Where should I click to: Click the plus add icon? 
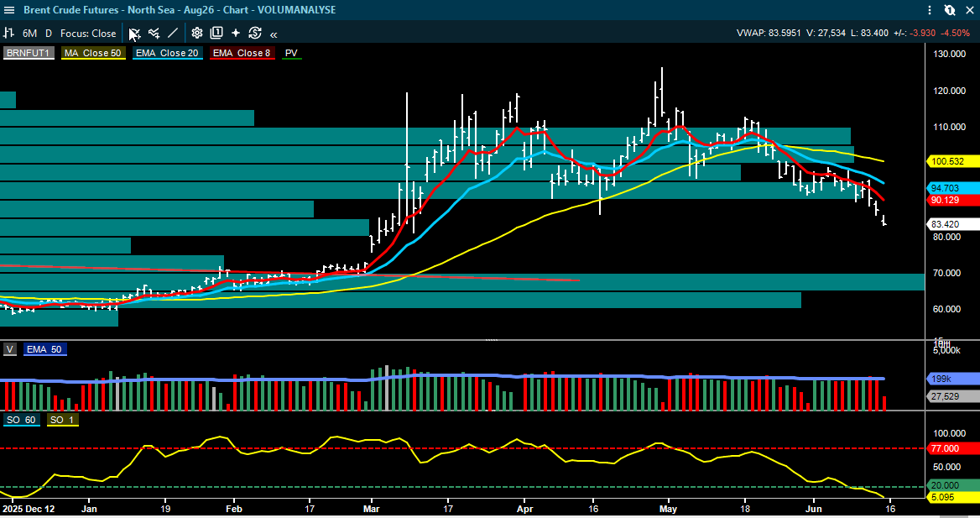(x=236, y=33)
